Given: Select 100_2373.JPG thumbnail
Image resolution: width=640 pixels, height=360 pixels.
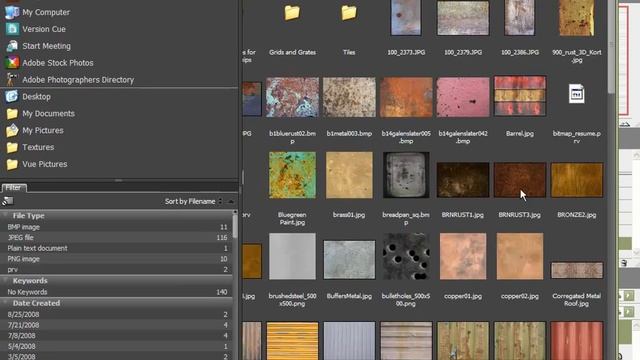Looking at the screenshot, I should click(x=406, y=17).
